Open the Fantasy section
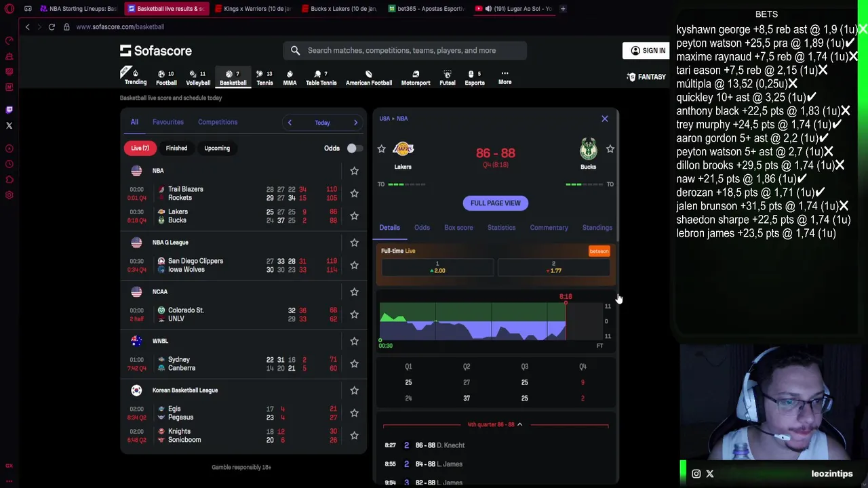Image resolution: width=868 pixels, height=488 pixels. point(646,77)
